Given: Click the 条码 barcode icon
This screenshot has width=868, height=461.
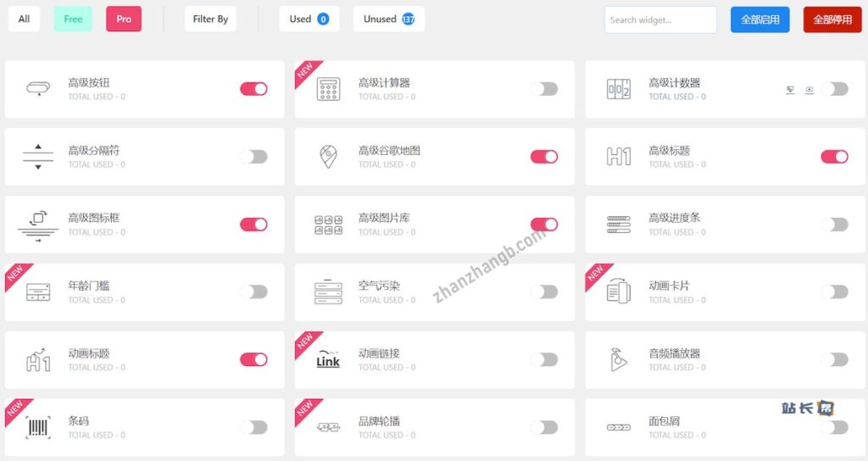Looking at the screenshot, I should click(38, 427).
